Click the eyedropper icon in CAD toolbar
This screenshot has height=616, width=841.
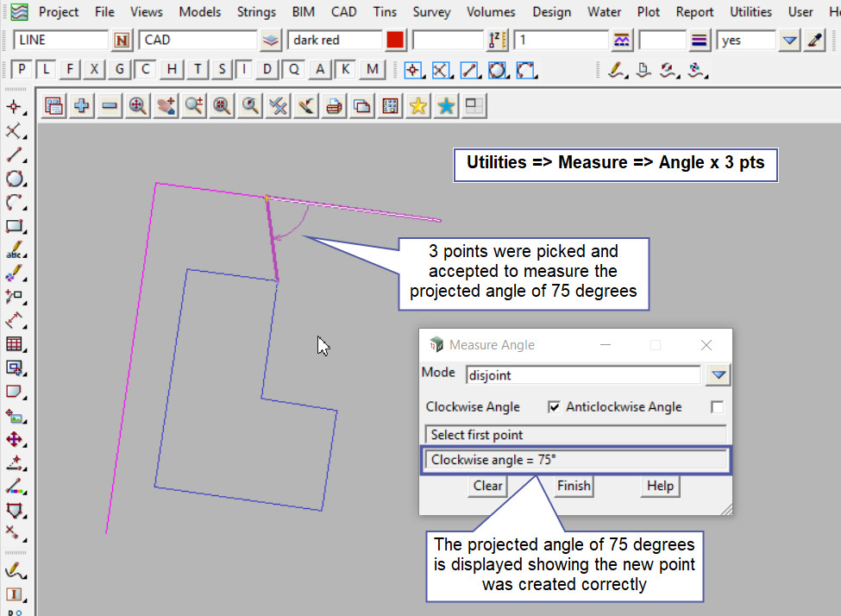tap(814, 41)
